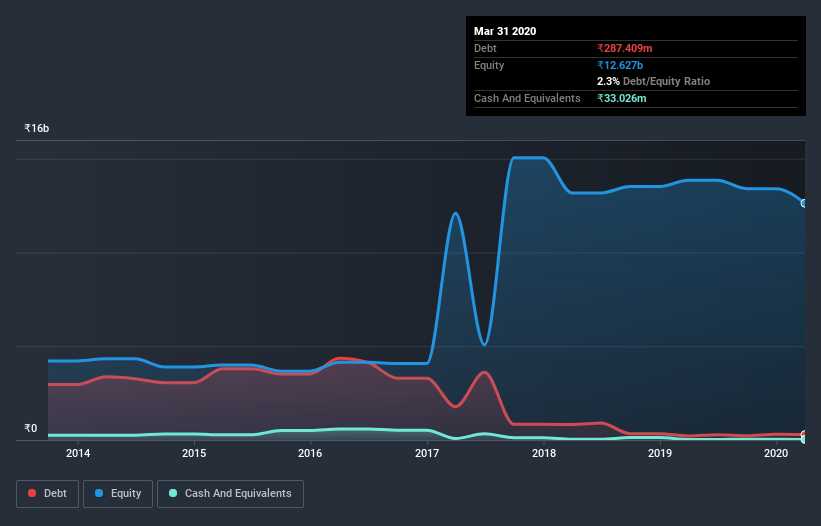Toggle Cash And Equivalents legend button
The width and height of the screenshot is (821, 526).
[x=230, y=494]
